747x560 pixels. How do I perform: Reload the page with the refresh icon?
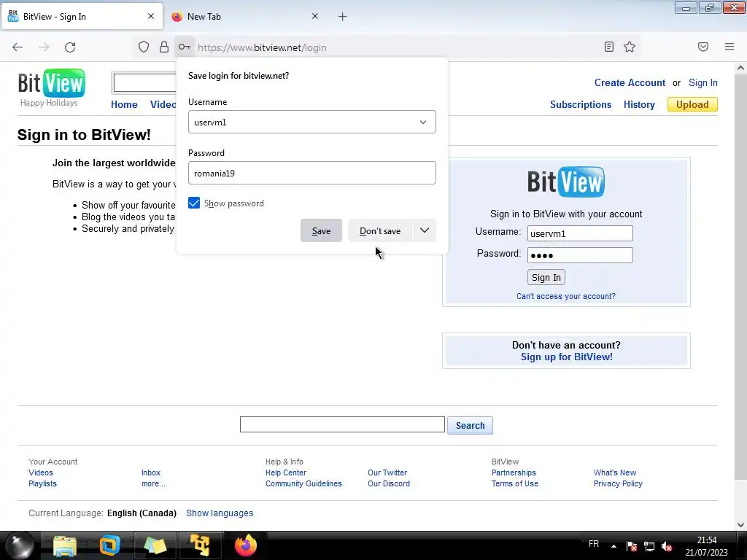coord(70,47)
